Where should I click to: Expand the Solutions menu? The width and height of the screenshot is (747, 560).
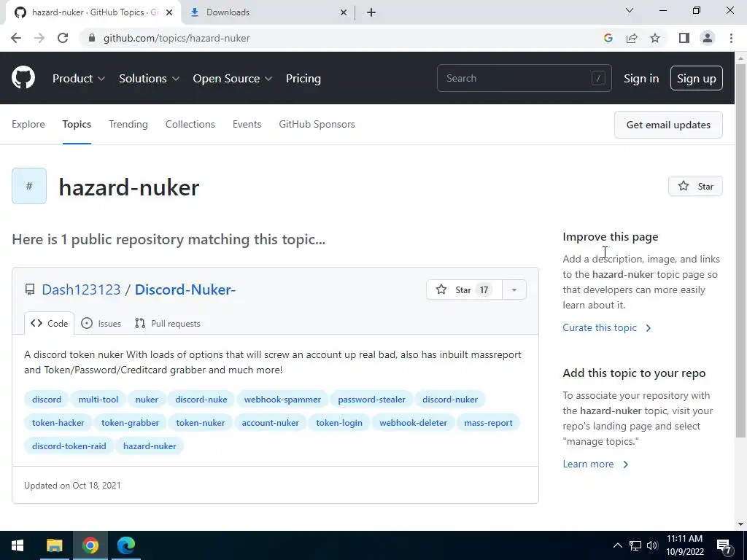click(149, 79)
